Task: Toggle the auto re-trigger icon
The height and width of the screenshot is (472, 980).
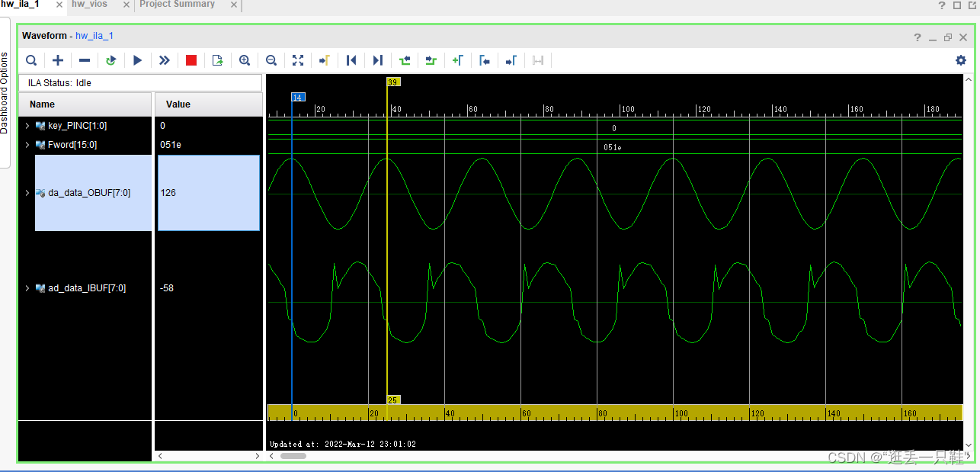Action: pyautogui.click(x=111, y=60)
